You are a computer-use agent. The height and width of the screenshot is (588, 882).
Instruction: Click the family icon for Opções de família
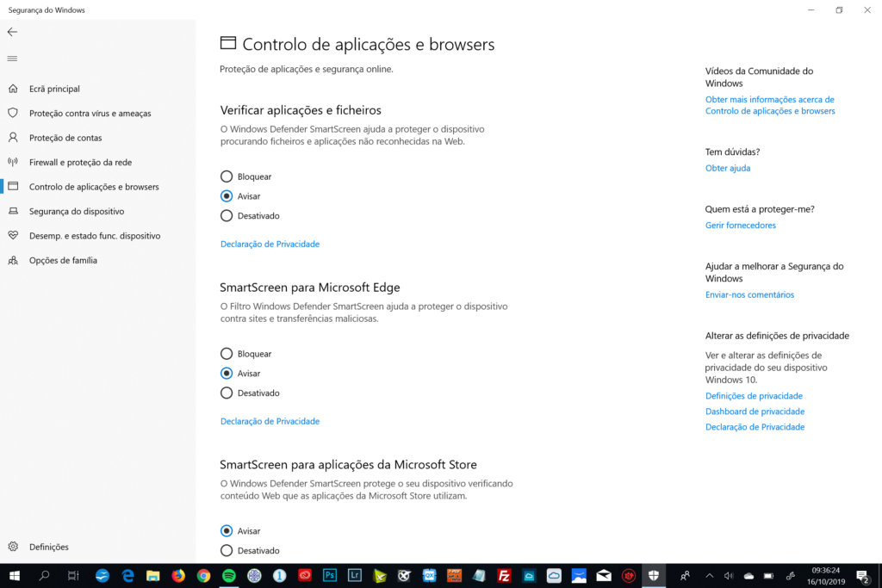(13, 260)
